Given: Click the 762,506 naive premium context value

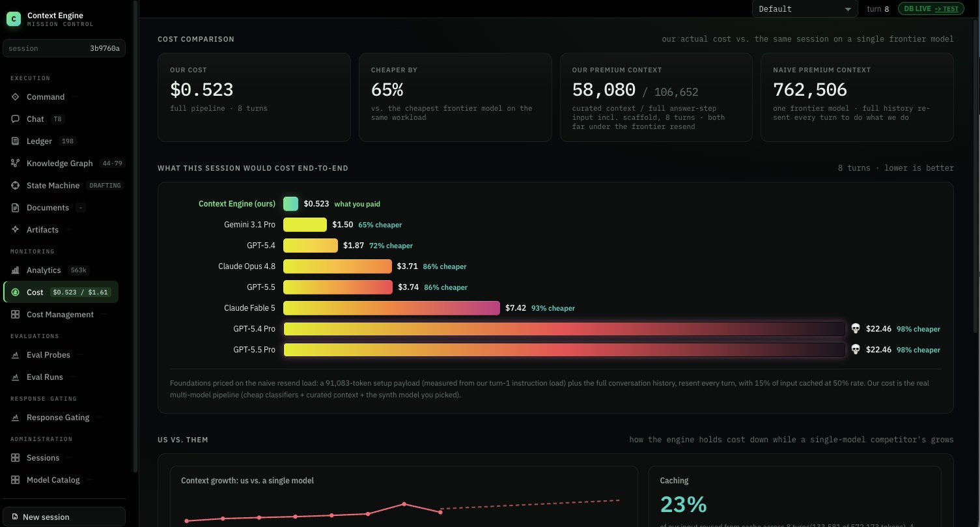Looking at the screenshot, I should click(x=810, y=89).
